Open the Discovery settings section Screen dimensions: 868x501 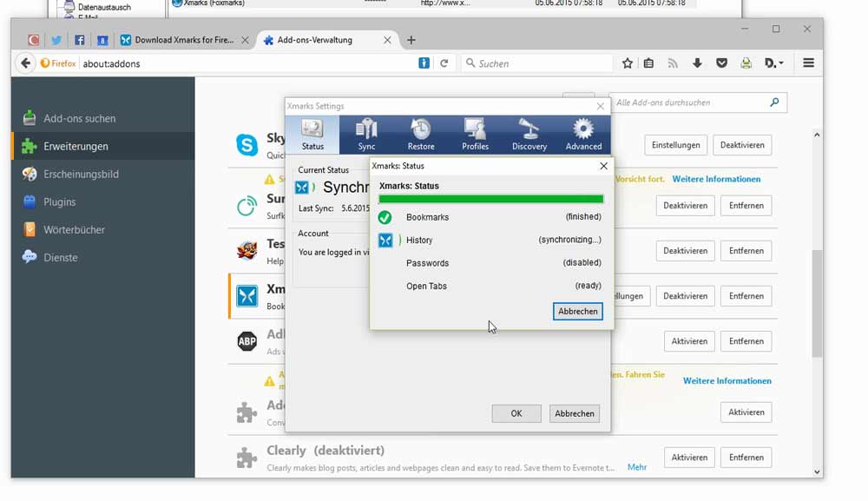click(529, 135)
